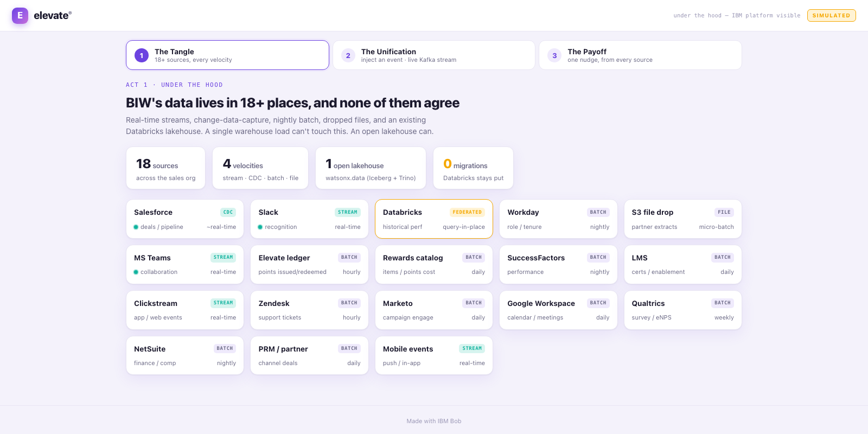Click the Clickstream source card

point(185,310)
